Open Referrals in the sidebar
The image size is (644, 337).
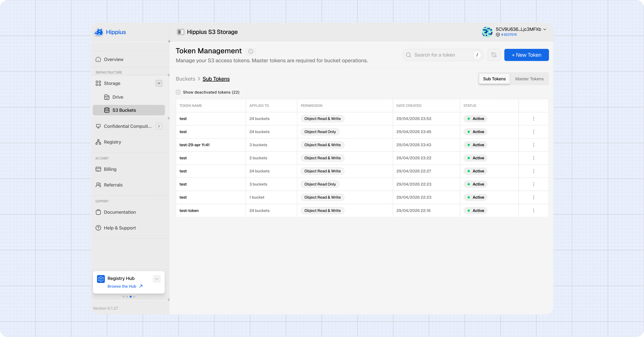coord(129,185)
